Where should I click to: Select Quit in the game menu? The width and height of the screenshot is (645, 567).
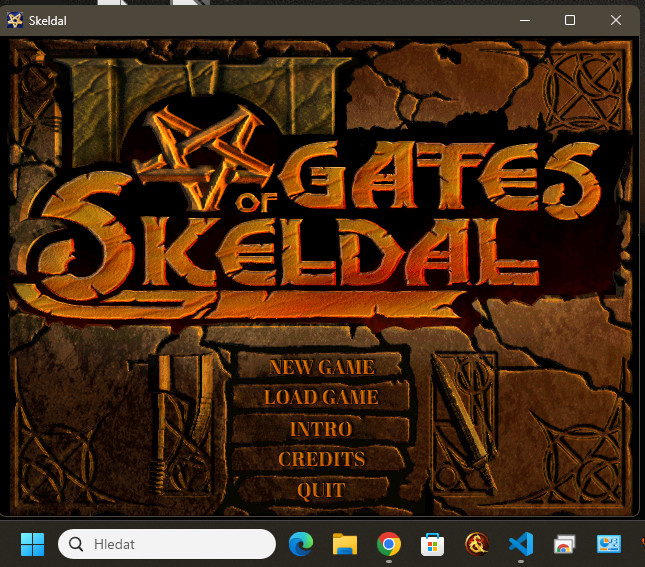click(x=321, y=490)
